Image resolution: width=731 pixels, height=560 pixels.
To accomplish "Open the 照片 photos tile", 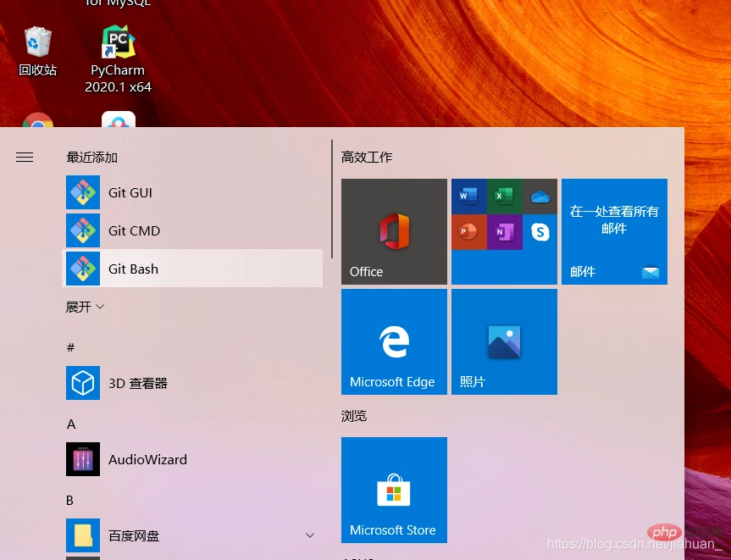I will coord(504,341).
